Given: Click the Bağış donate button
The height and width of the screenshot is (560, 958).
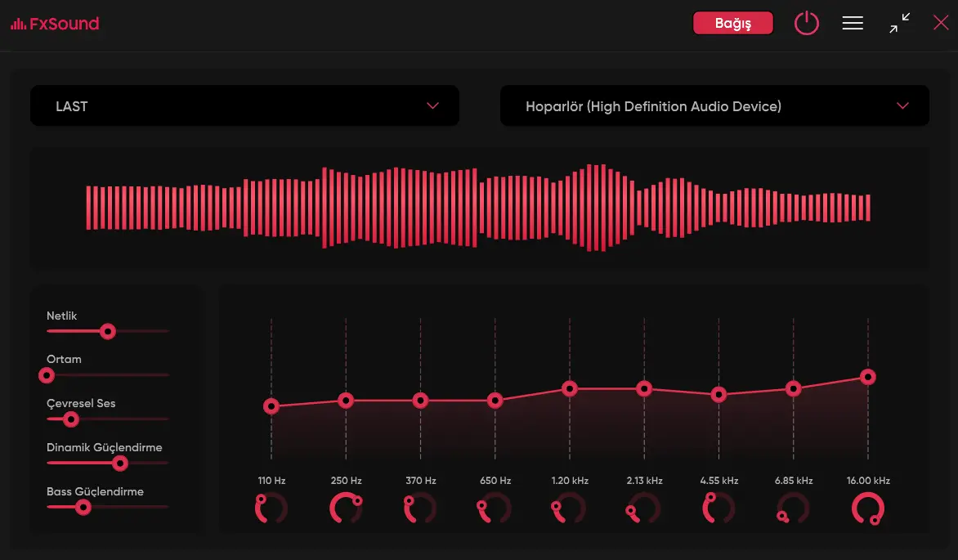Looking at the screenshot, I should (732, 23).
